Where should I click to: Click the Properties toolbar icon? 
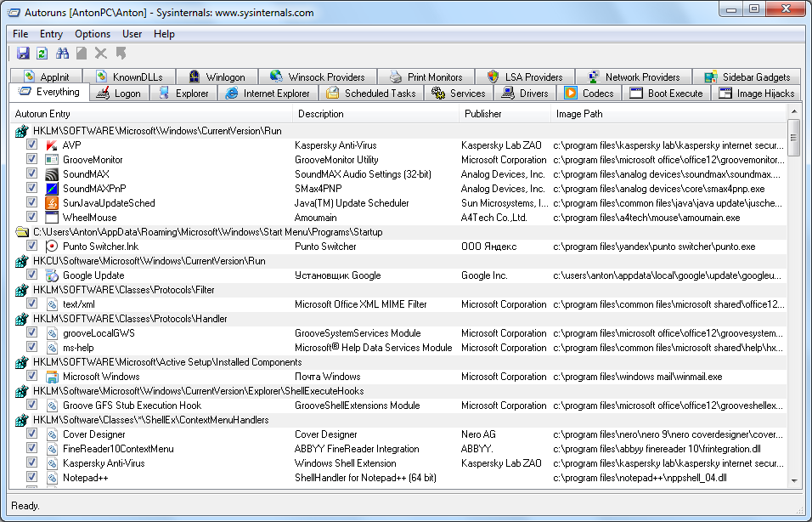82,53
